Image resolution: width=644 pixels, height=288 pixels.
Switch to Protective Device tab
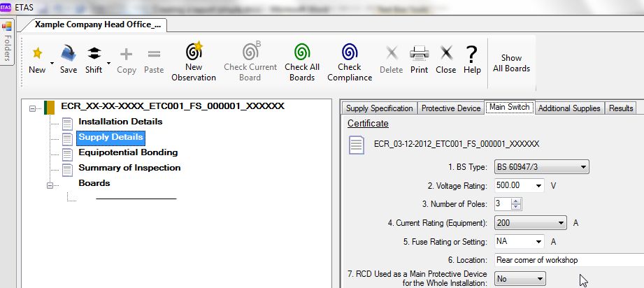coord(451,108)
